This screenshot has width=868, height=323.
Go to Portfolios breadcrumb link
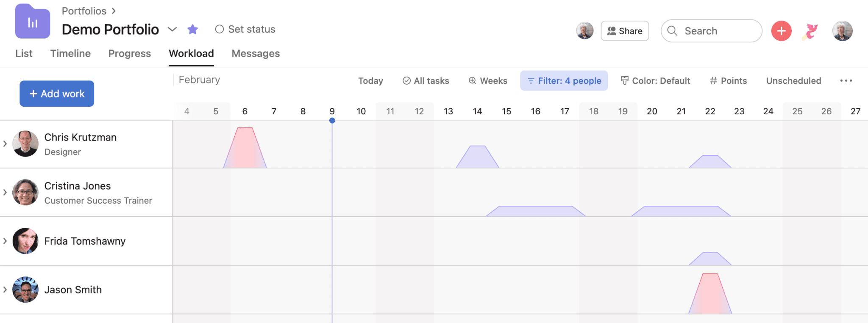click(84, 11)
